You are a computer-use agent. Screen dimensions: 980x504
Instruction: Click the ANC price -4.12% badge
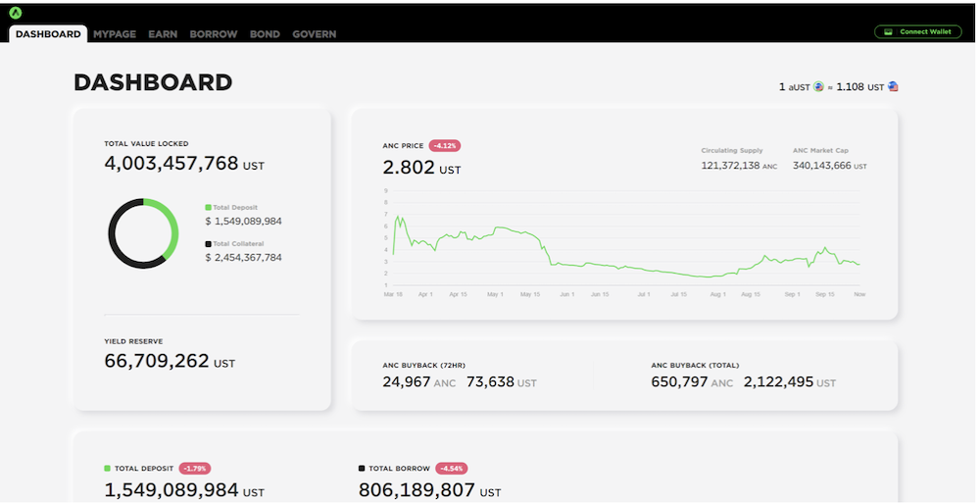(x=445, y=146)
